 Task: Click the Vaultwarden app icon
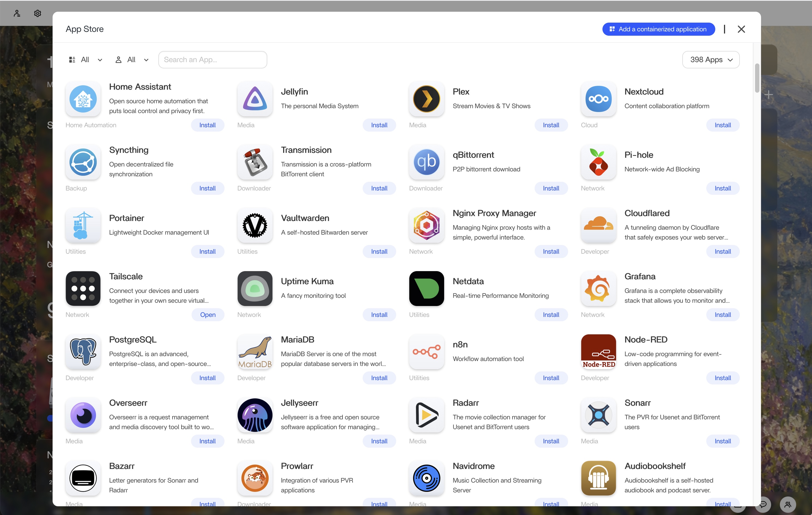pos(254,225)
